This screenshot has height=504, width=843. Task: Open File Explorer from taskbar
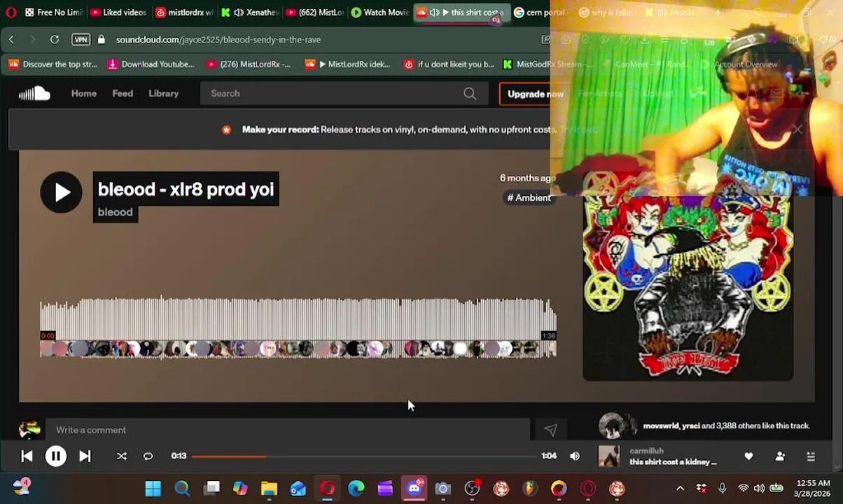pos(270,488)
